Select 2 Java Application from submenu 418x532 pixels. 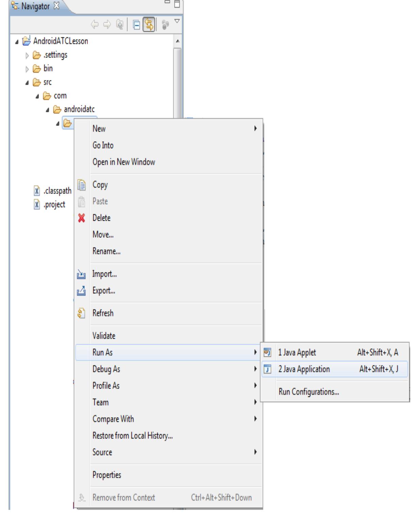point(304,369)
